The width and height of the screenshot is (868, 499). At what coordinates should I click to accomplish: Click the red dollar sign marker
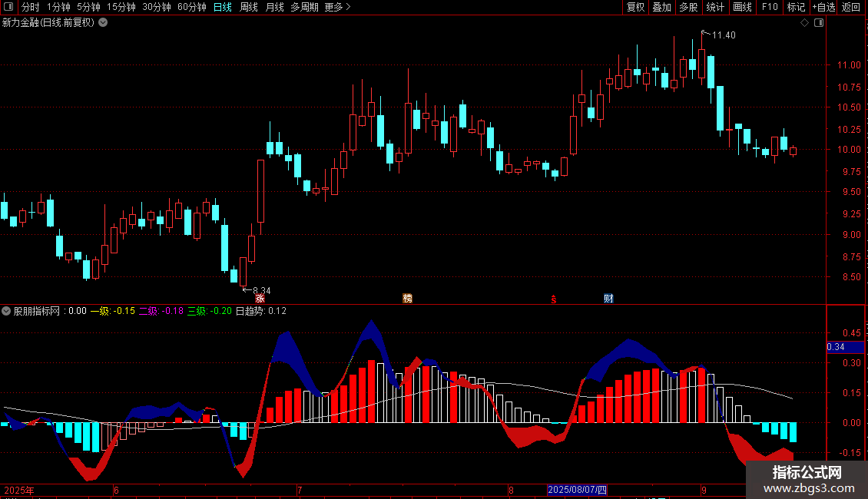tap(554, 299)
